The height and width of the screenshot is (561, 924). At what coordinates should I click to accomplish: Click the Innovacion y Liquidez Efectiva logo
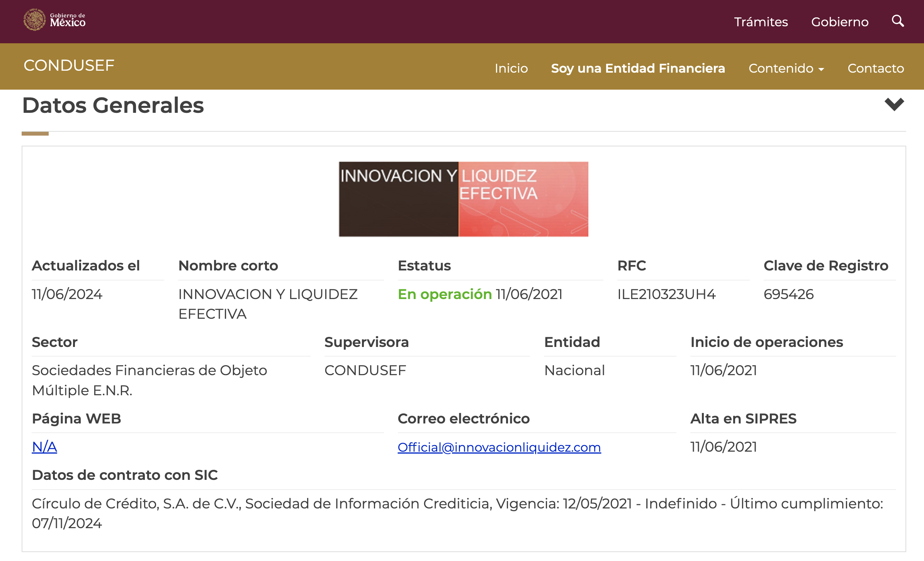pos(463,199)
